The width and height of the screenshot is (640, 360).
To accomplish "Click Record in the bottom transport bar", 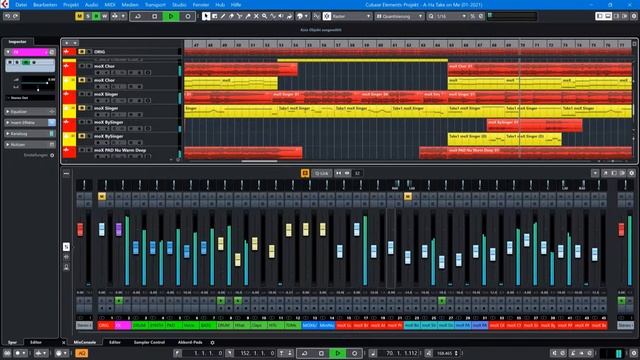I will click(x=354, y=353).
